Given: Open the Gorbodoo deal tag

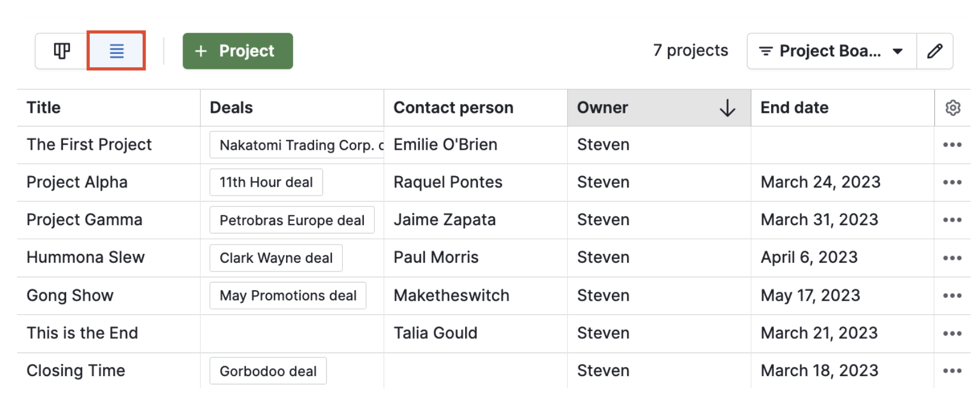Looking at the screenshot, I should point(268,371).
